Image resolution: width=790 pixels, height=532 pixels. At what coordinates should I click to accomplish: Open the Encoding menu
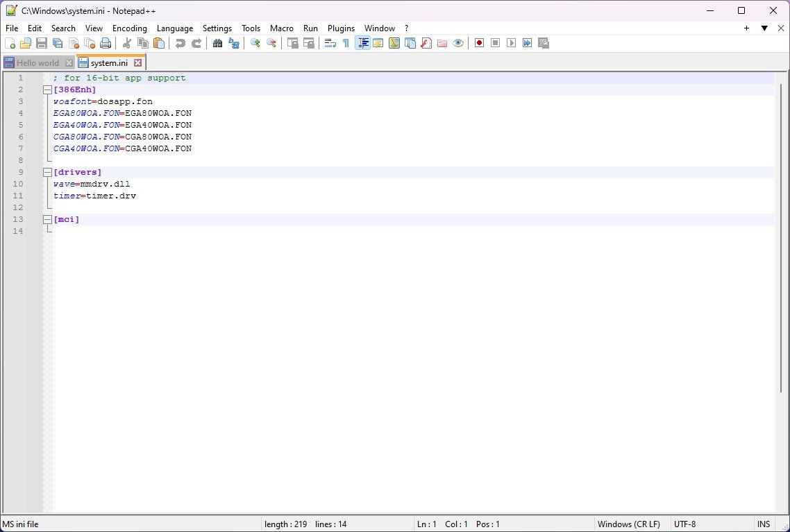pyautogui.click(x=130, y=28)
